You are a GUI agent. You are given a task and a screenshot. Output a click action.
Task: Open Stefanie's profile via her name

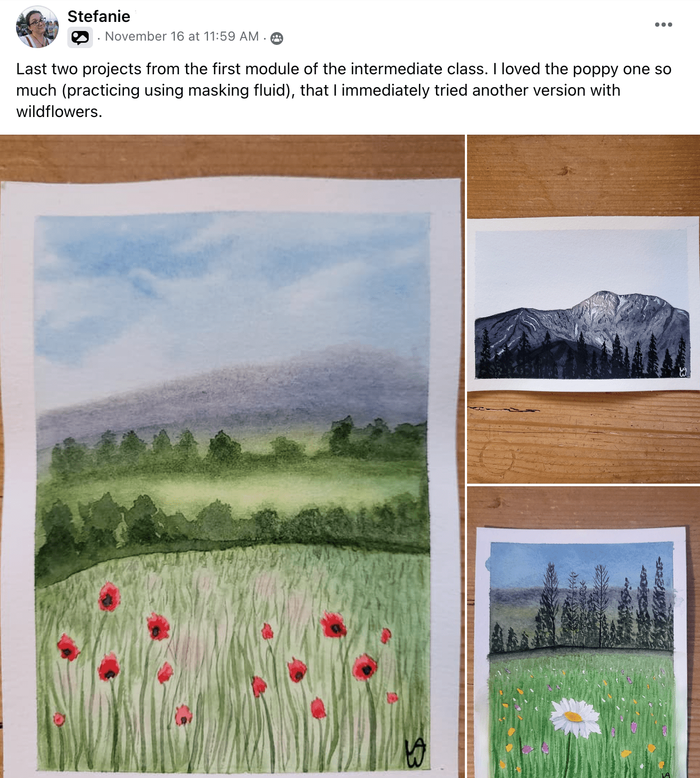coord(99,16)
